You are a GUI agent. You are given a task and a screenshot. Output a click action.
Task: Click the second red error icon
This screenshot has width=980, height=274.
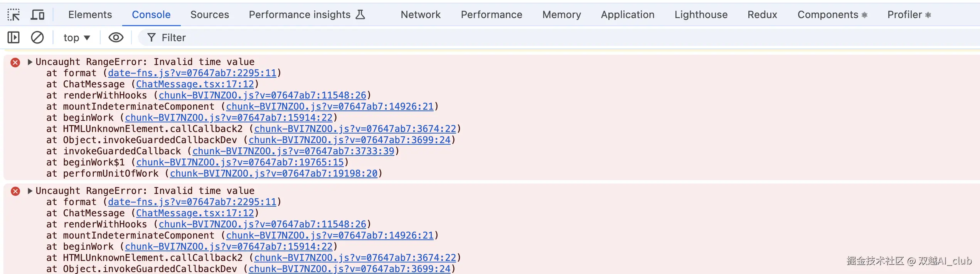click(x=15, y=191)
